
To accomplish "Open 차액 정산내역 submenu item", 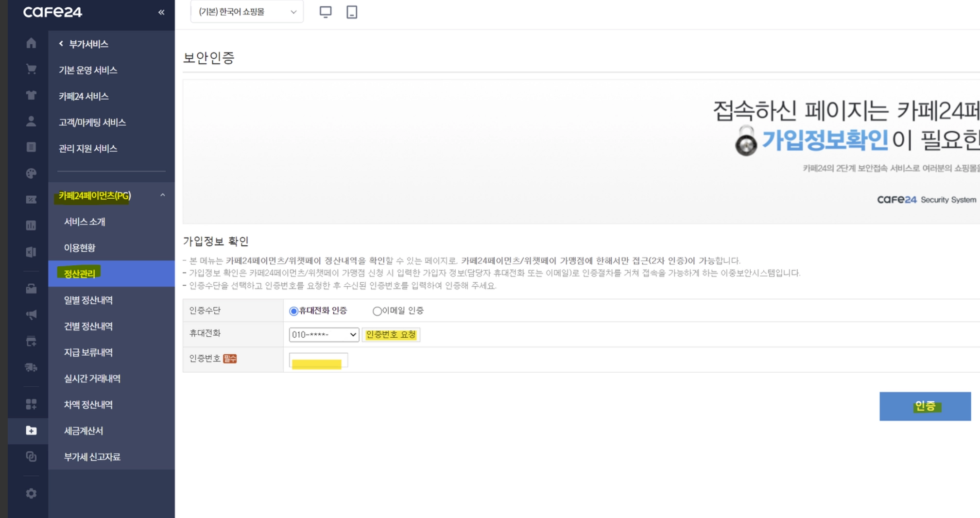I will (x=88, y=405).
